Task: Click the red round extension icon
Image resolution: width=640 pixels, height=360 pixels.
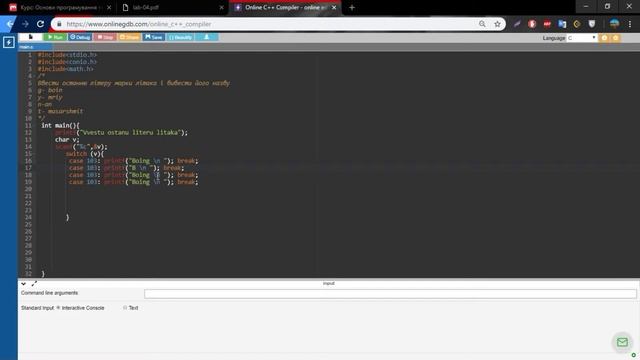Action: click(x=532, y=24)
